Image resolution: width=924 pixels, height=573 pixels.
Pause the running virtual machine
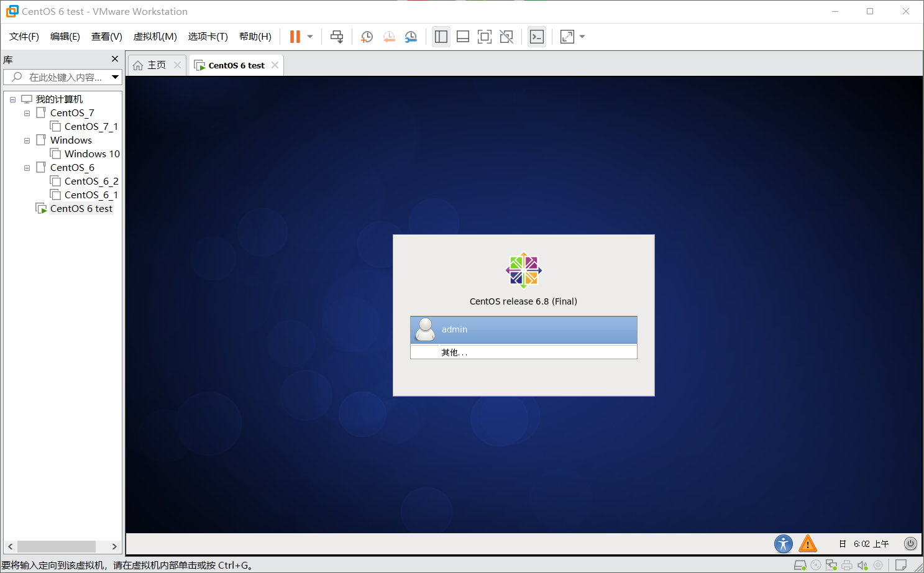[295, 37]
